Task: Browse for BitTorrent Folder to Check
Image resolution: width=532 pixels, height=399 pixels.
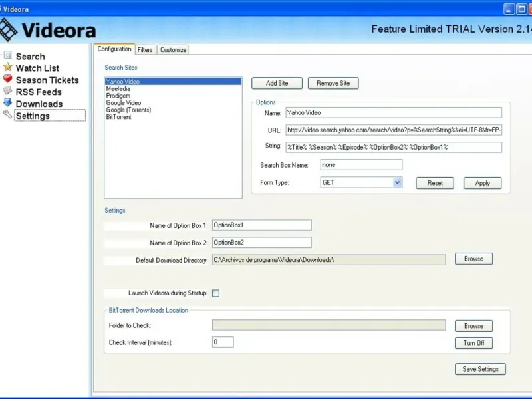Action: pos(473,326)
